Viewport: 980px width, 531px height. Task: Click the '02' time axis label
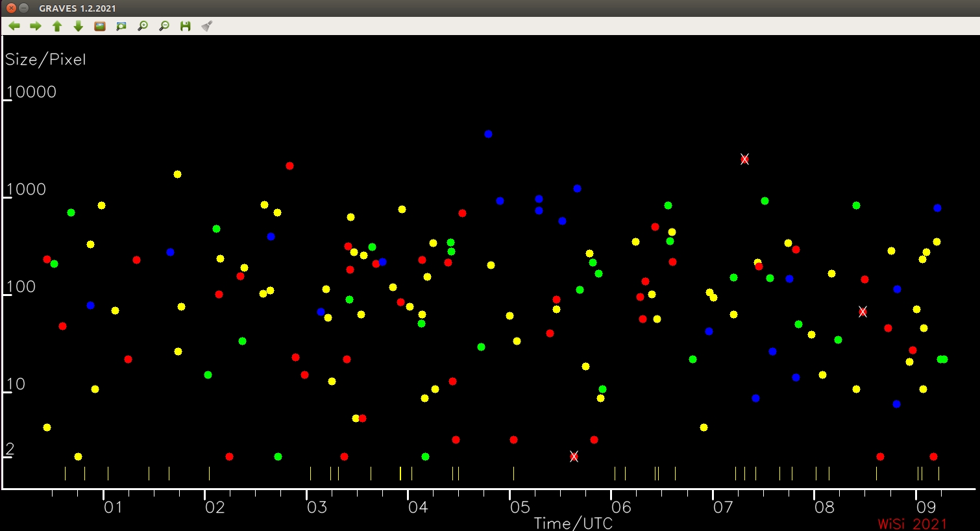click(x=215, y=507)
